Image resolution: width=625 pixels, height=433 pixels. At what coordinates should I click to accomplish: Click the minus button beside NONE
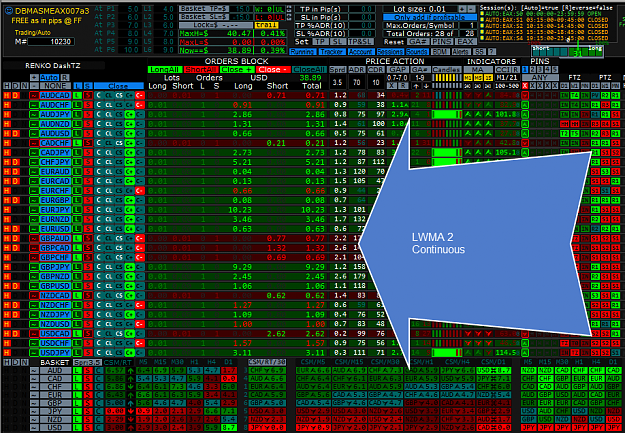click(x=34, y=86)
